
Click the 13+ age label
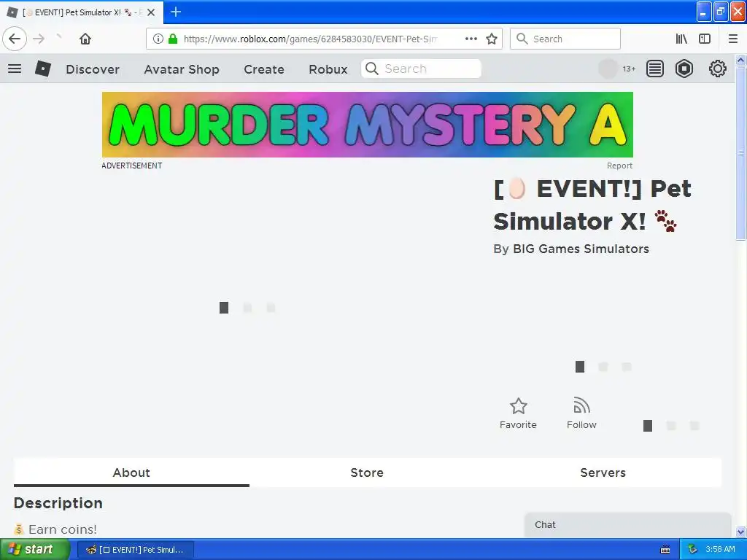629,69
